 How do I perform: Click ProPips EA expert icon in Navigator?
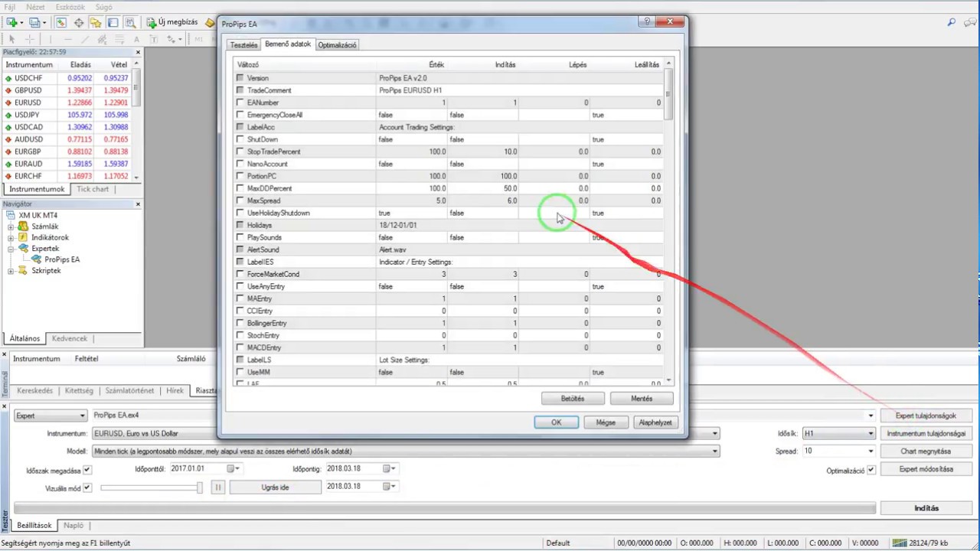(x=37, y=259)
